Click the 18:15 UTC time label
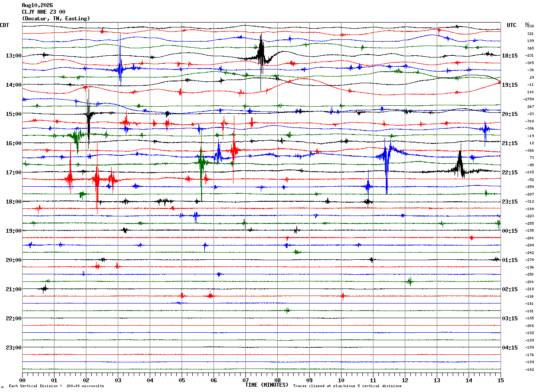This screenshot has height=392, width=536. pos(510,56)
